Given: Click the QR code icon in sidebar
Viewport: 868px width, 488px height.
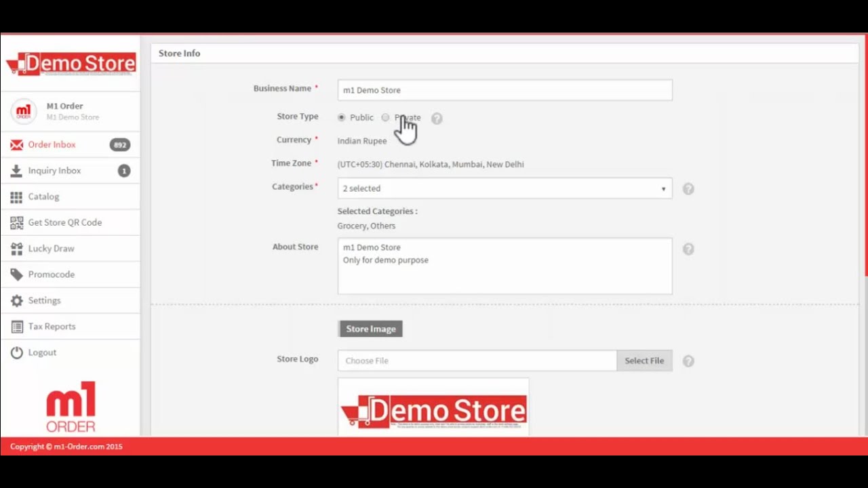Looking at the screenshot, I should [x=16, y=222].
